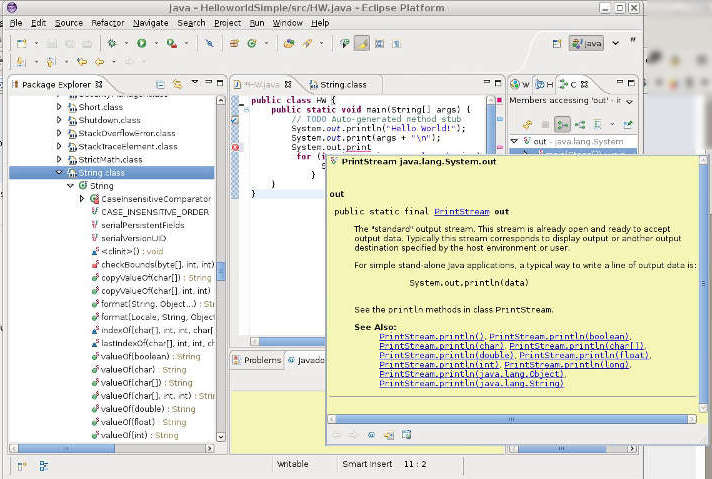Screen dimensions: 712x479
Task: Switch to the Problems tab
Action: [257, 360]
